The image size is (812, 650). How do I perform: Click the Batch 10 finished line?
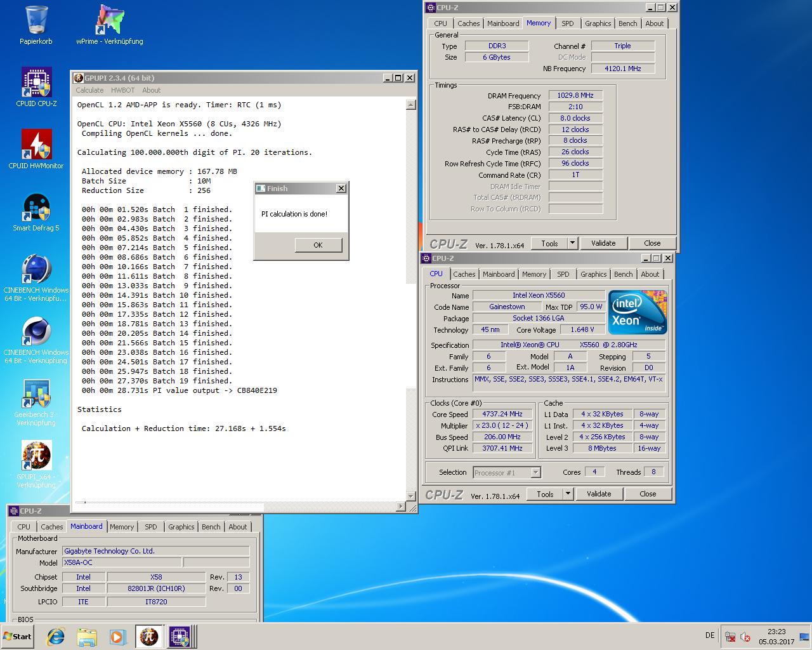[x=157, y=295]
